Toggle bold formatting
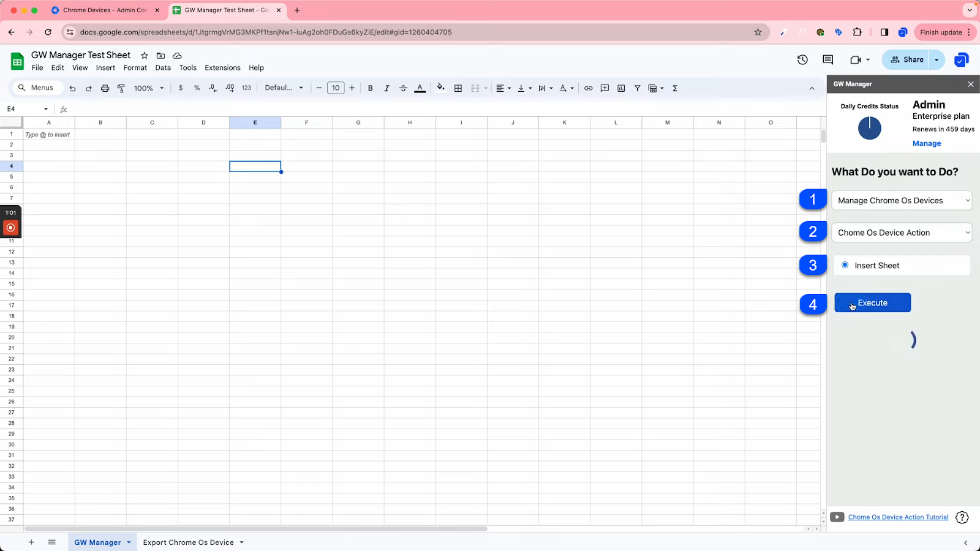Image resolution: width=980 pixels, height=551 pixels. pos(370,88)
